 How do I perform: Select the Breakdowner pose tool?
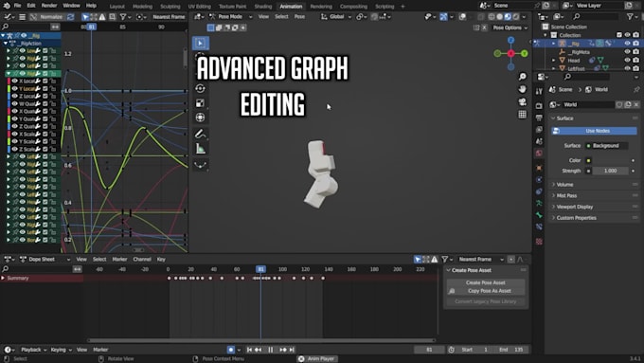(x=201, y=165)
